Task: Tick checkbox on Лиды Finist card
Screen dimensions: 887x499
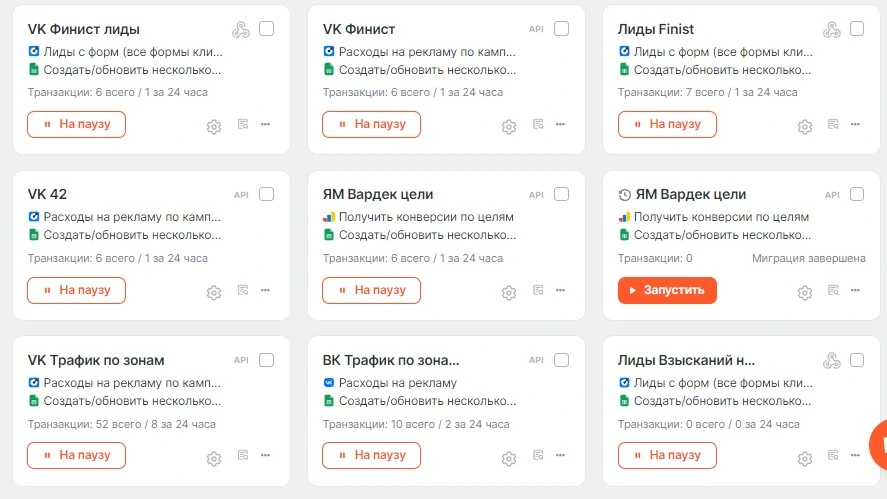Action: click(857, 28)
